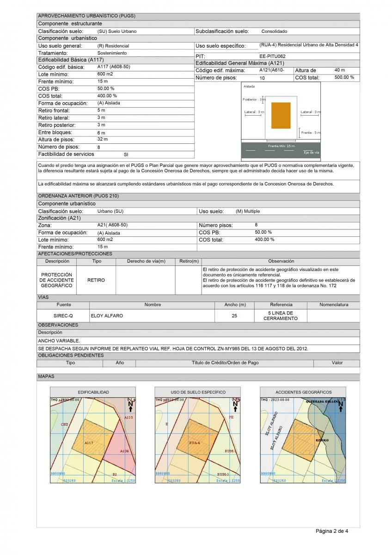Click the 'Consolidado' subclassification value
This screenshot has height=555, width=392.
pyautogui.click(x=274, y=31)
